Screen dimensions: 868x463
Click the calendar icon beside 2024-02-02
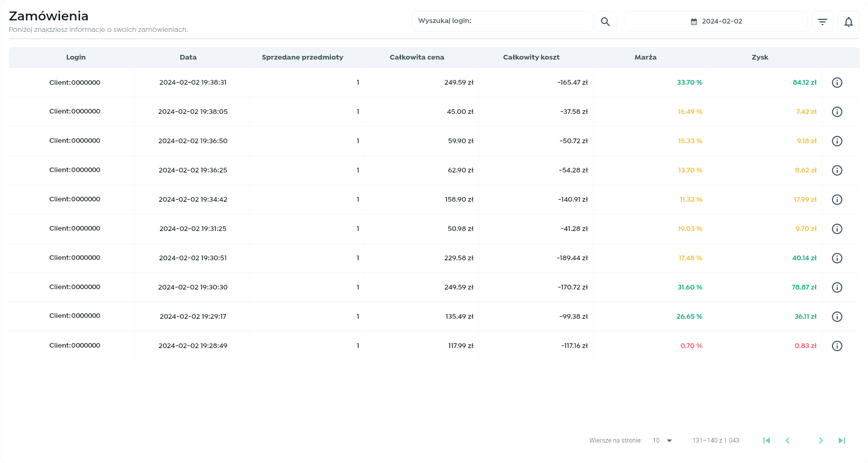(694, 21)
